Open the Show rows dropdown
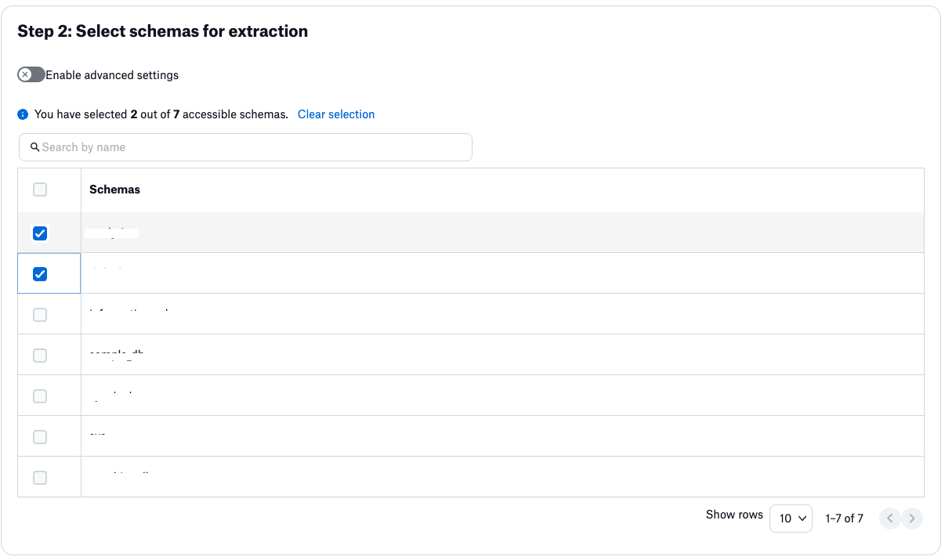This screenshot has width=945, height=560. point(791,518)
